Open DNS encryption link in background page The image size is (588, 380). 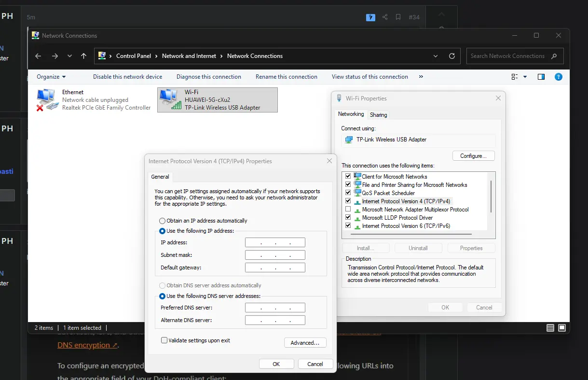coord(87,345)
